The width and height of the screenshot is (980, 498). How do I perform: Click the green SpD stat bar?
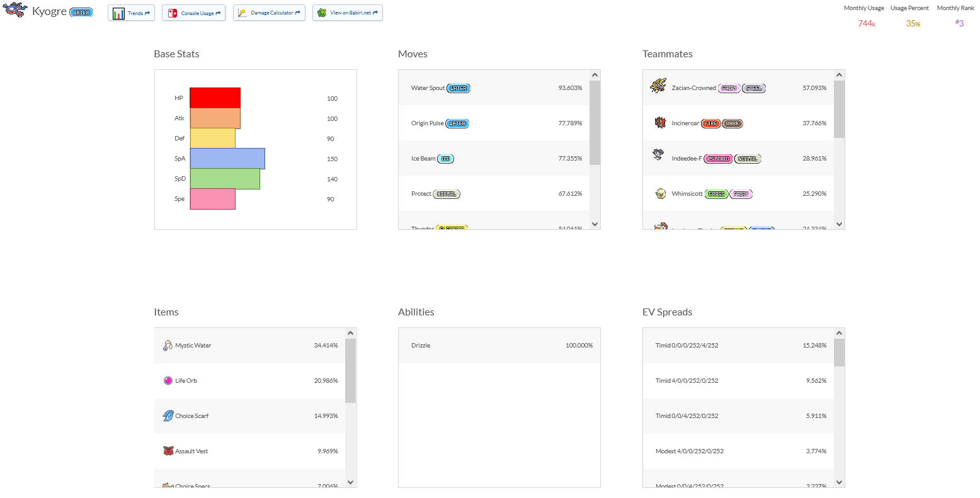pos(225,179)
